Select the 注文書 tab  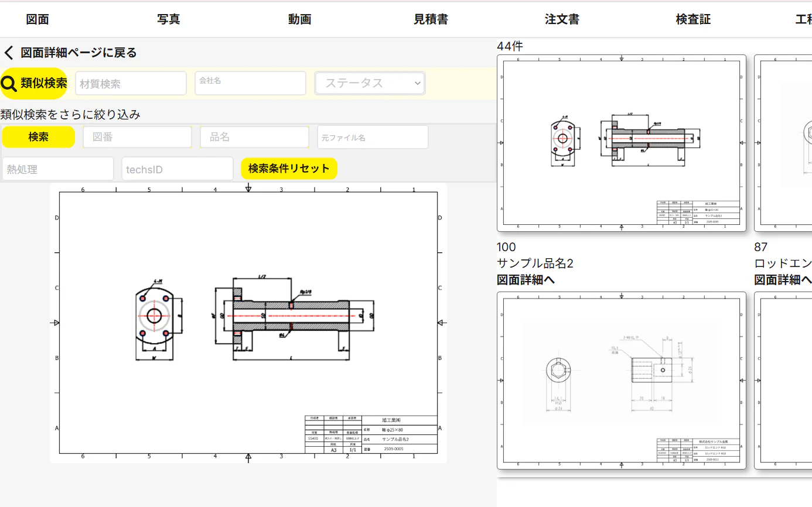[562, 19]
